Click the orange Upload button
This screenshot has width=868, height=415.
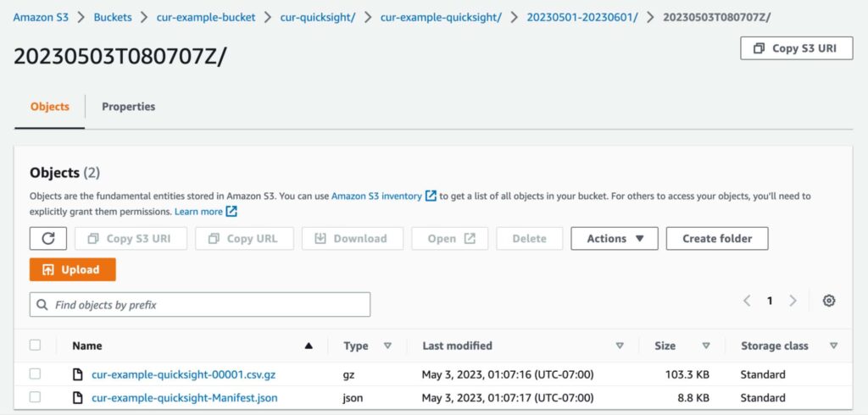pyautogui.click(x=73, y=269)
